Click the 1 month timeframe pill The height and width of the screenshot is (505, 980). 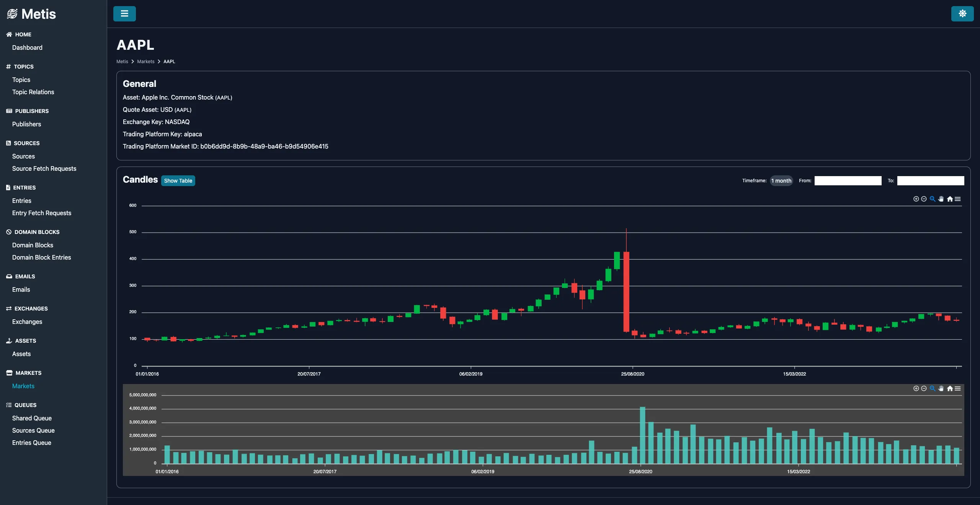tap(781, 180)
